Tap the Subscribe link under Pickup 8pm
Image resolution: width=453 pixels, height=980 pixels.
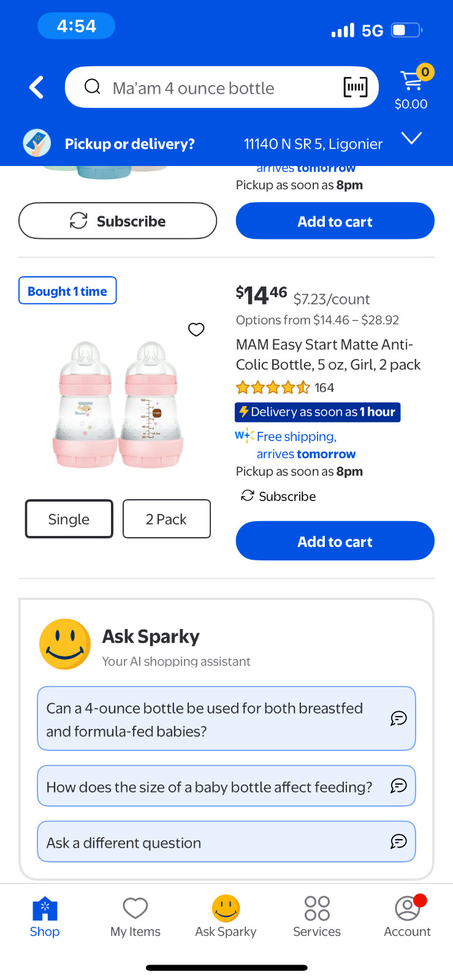tap(279, 496)
